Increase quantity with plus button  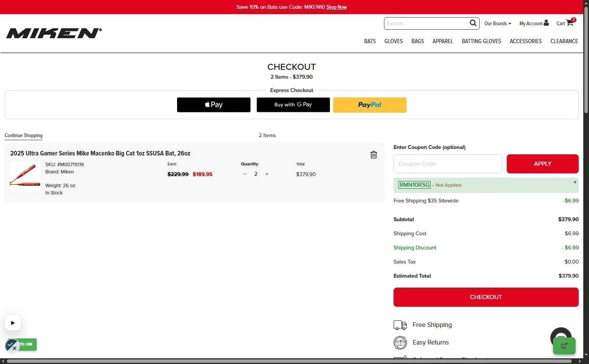tap(267, 174)
